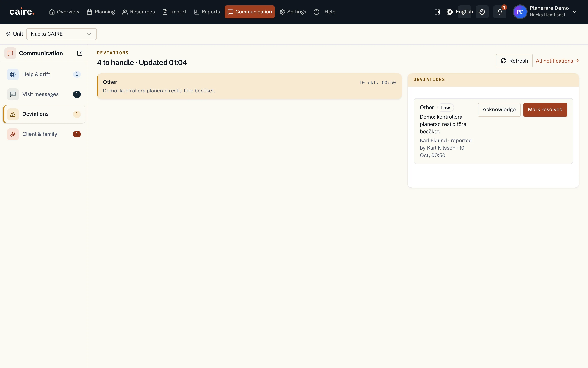Viewport: 588px width, 368px height.
Task: Click the caire logo
Action: 22,12
